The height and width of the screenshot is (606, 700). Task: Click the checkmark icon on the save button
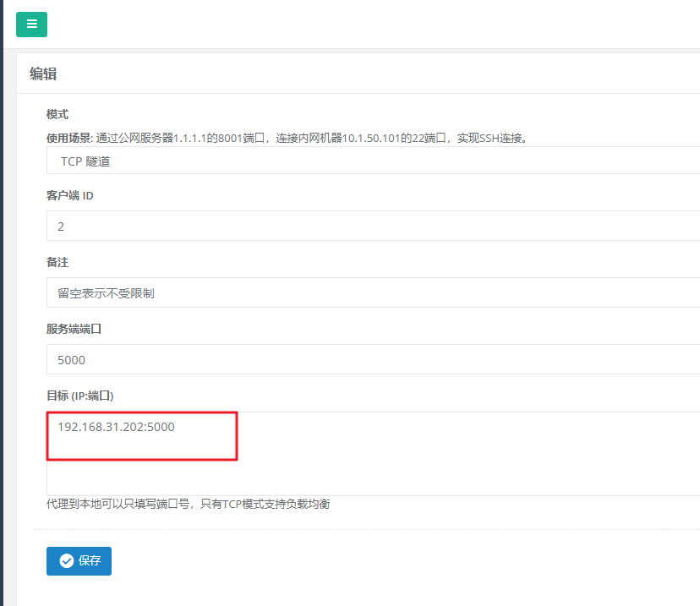coord(66,561)
